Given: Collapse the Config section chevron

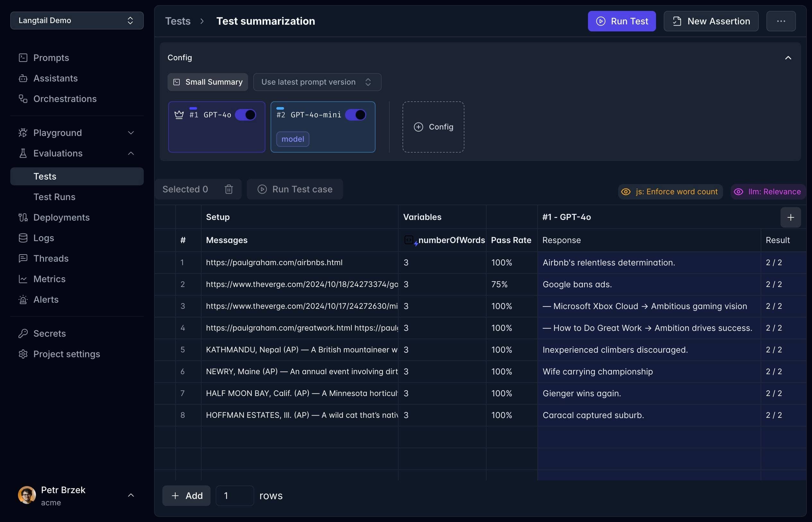Looking at the screenshot, I should 788,58.
